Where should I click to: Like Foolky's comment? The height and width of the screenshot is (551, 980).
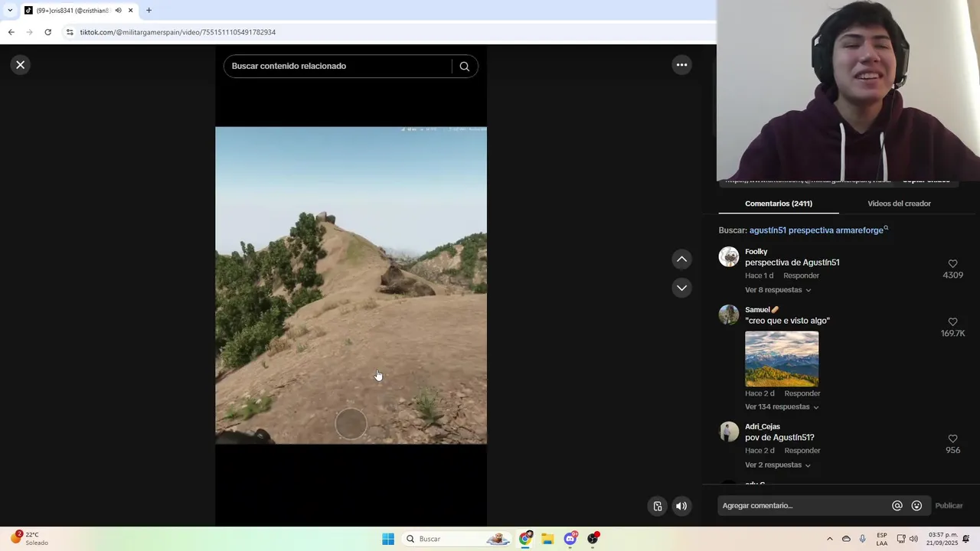click(x=952, y=264)
